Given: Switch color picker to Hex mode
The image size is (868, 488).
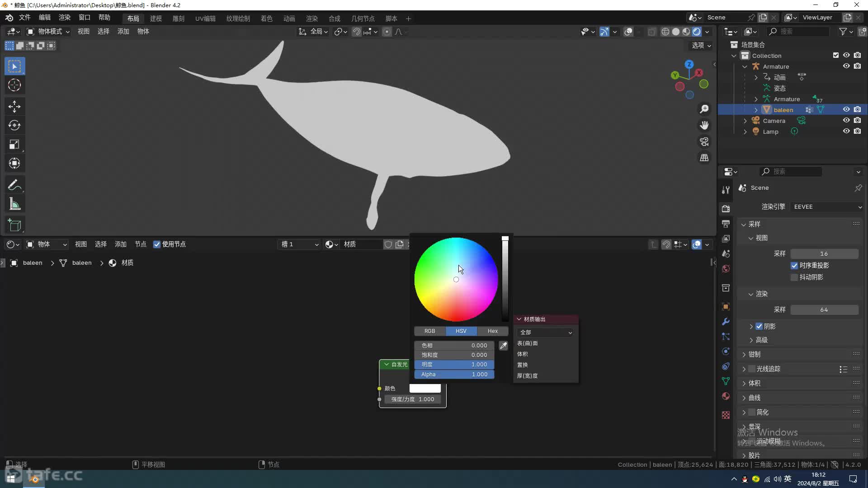Looking at the screenshot, I should tap(492, 331).
